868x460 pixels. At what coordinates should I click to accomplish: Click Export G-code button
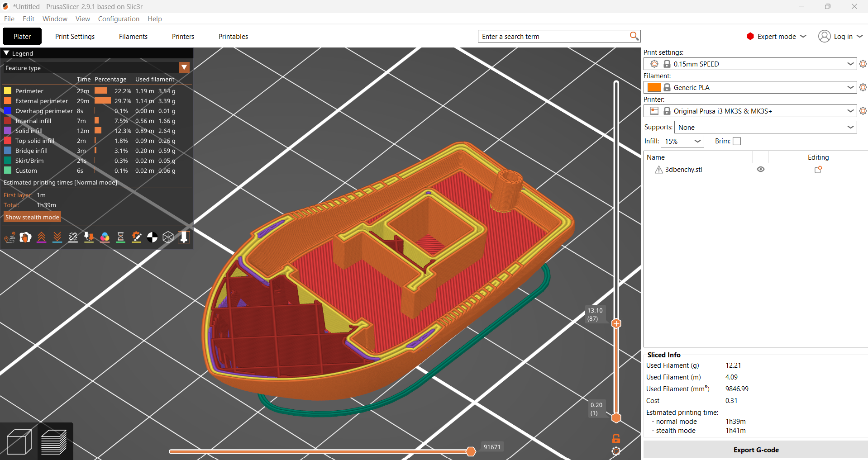756,450
